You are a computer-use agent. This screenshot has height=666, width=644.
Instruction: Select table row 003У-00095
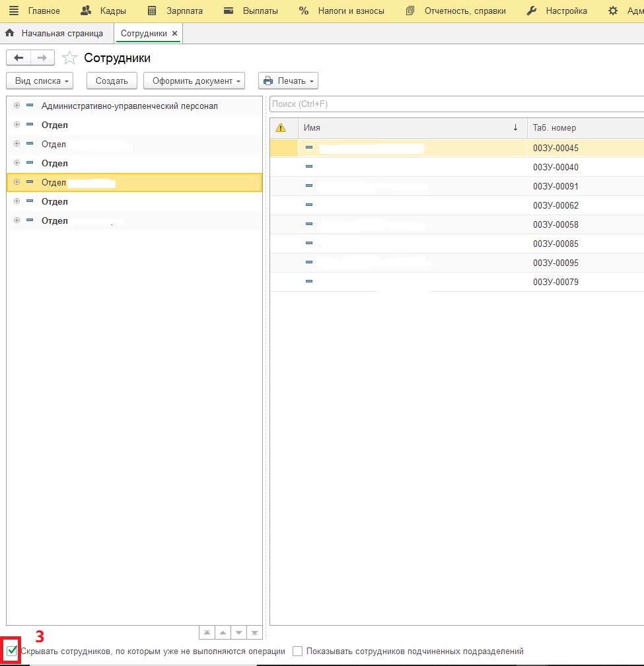tap(457, 263)
